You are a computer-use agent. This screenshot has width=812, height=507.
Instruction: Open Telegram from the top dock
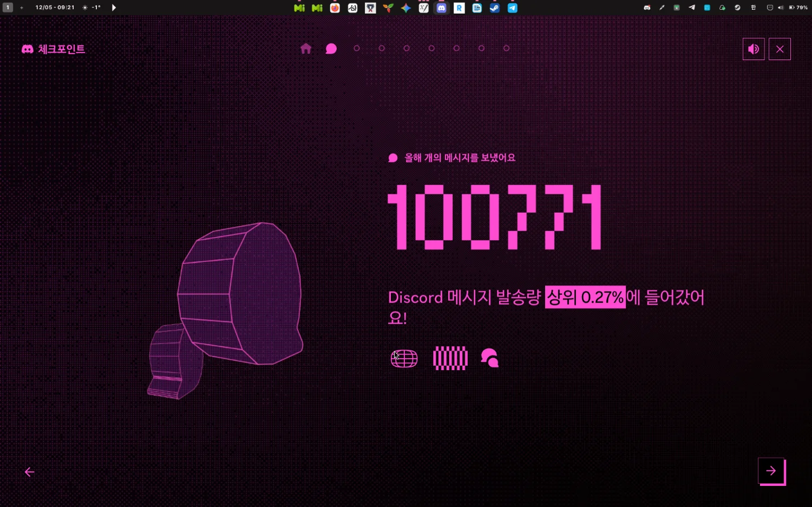(512, 8)
